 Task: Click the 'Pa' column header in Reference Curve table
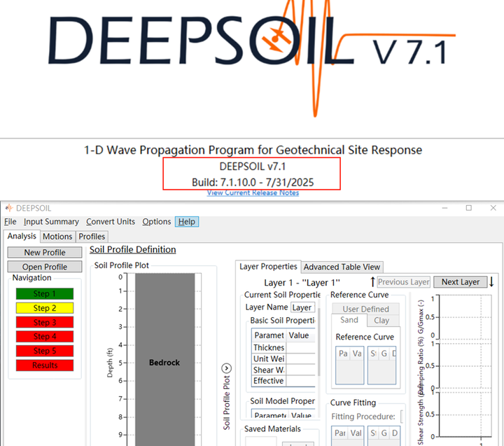coord(343,354)
